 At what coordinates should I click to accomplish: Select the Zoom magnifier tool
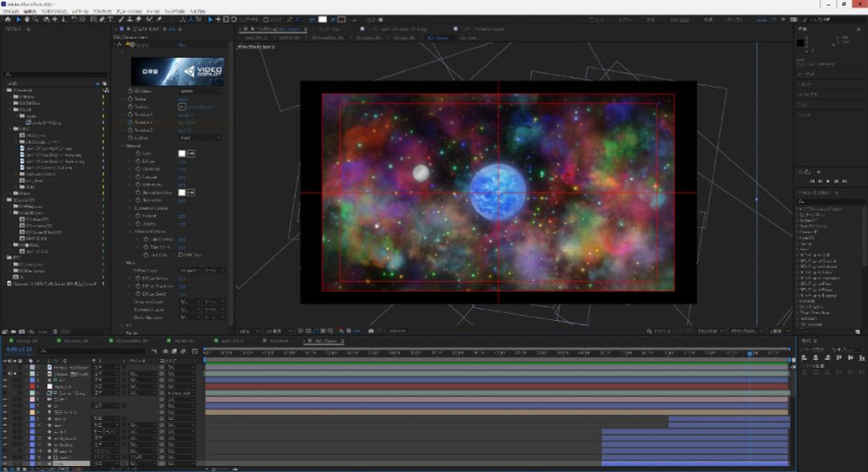coord(36,19)
